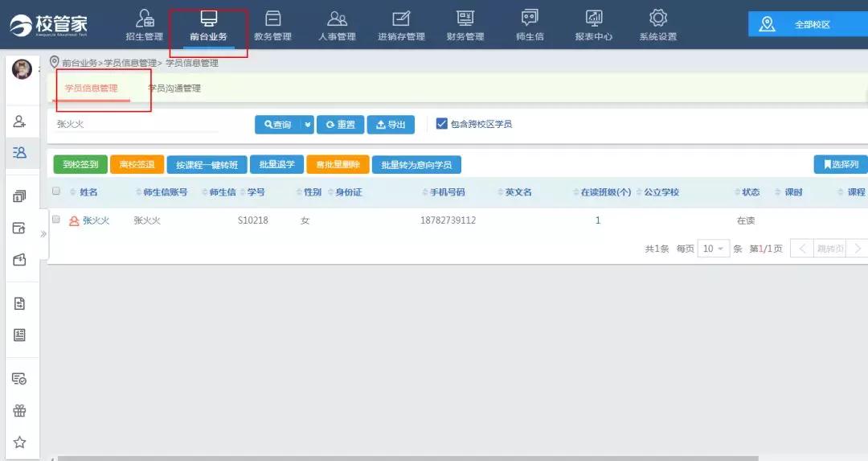
Task: Select the checkbox for student 张火火
Action: (56, 219)
